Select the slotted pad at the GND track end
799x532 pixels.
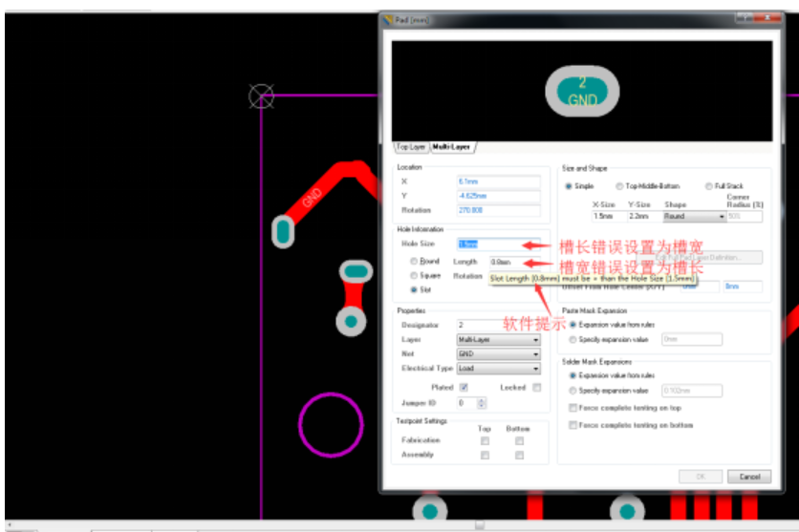point(283,232)
